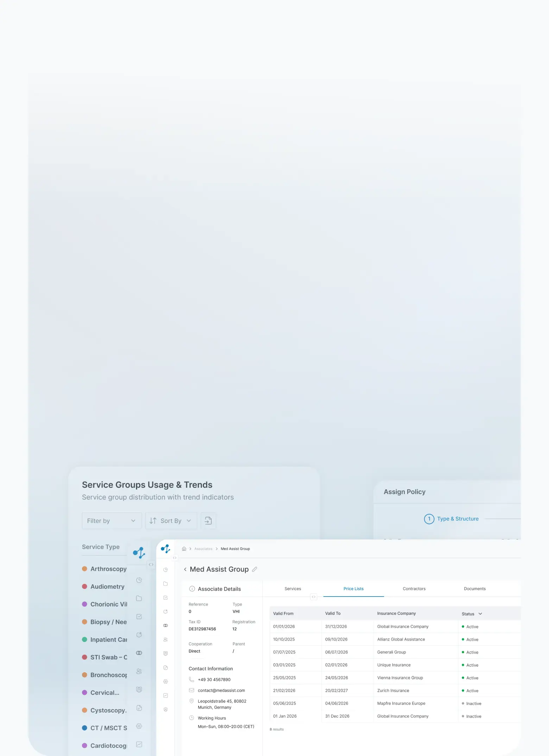The height and width of the screenshot is (756, 549).
Task: Click the contact@medassist.com email link
Action: pyautogui.click(x=221, y=690)
